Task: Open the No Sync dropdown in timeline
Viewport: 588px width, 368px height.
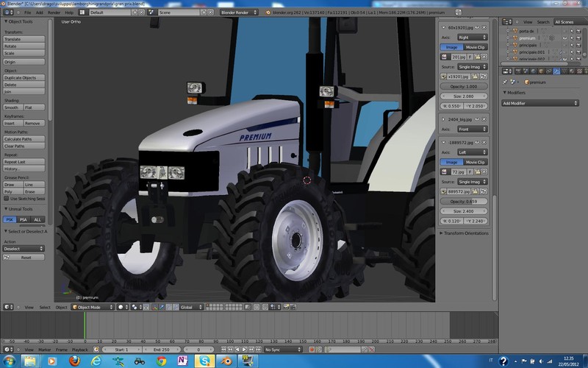Action: pos(283,349)
